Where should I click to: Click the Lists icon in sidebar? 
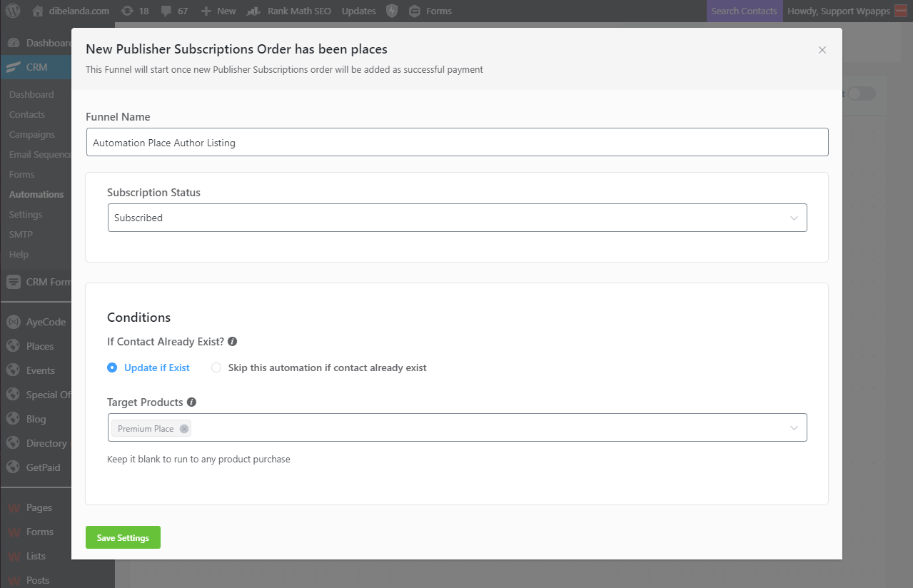click(13, 557)
